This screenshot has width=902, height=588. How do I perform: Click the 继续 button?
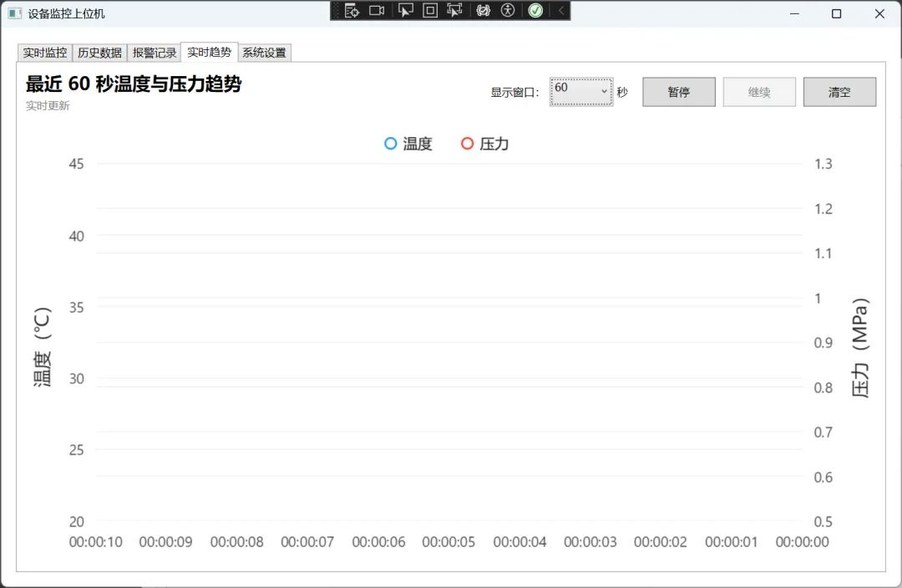[759, 92]
